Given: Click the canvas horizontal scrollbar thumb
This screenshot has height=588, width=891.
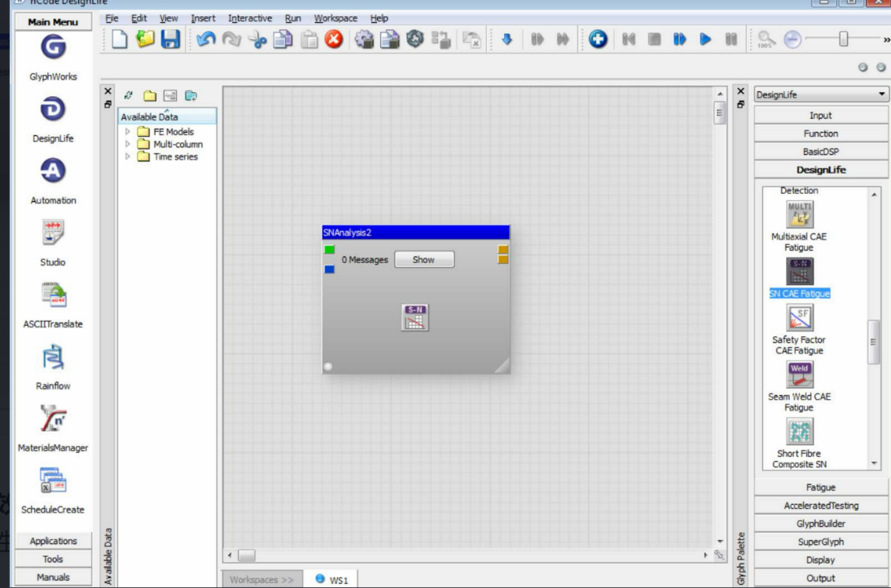Looking at the screenshot, I should tap(246, 555).
